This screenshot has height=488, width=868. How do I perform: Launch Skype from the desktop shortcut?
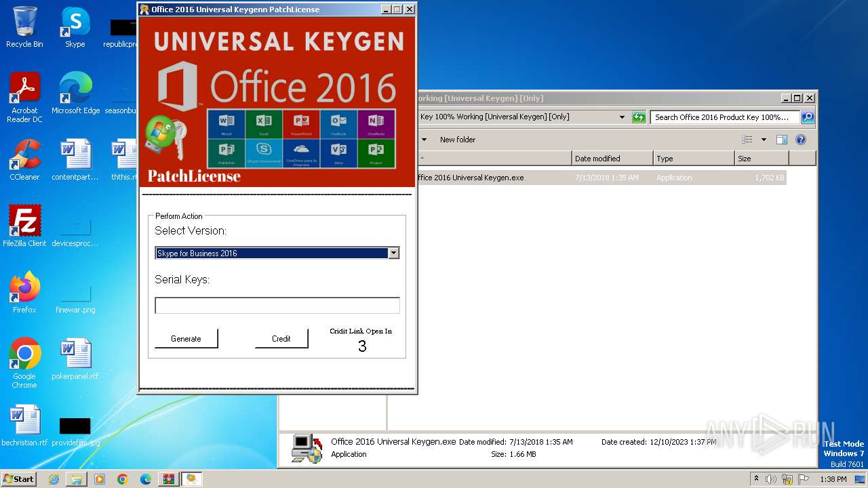75,27
